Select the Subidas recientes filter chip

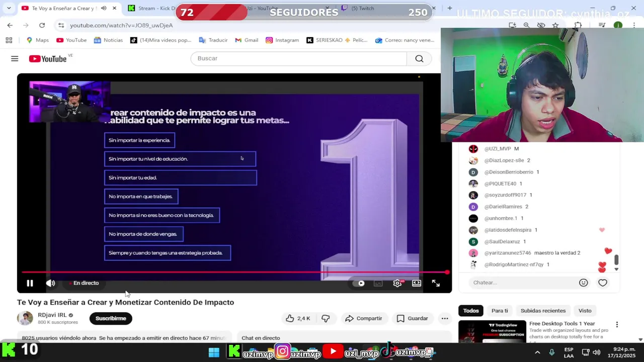(x=543, y=311)
